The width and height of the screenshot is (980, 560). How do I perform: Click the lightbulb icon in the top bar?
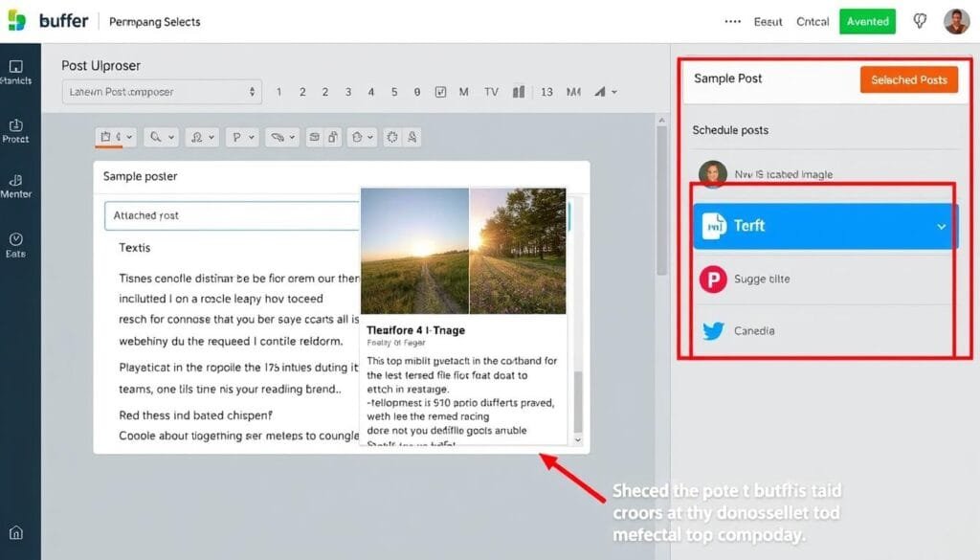click(x=920, y=21)
